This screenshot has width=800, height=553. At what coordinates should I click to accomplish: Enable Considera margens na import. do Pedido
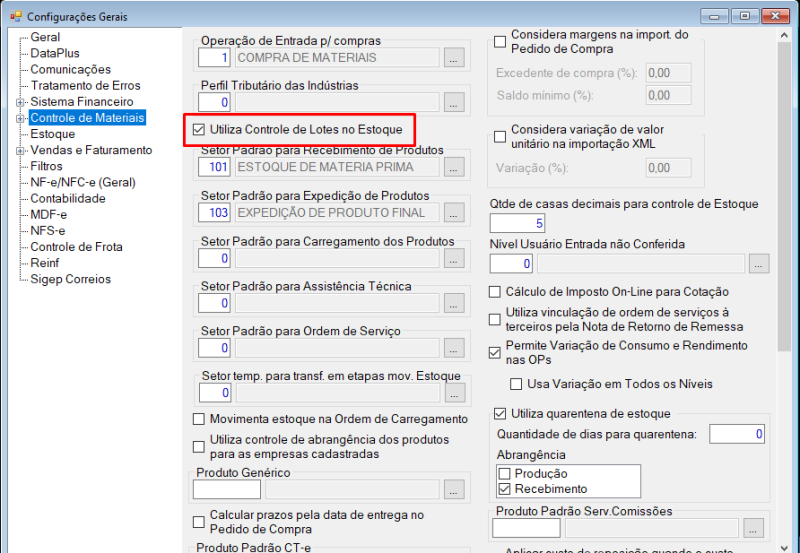point(500,42)
